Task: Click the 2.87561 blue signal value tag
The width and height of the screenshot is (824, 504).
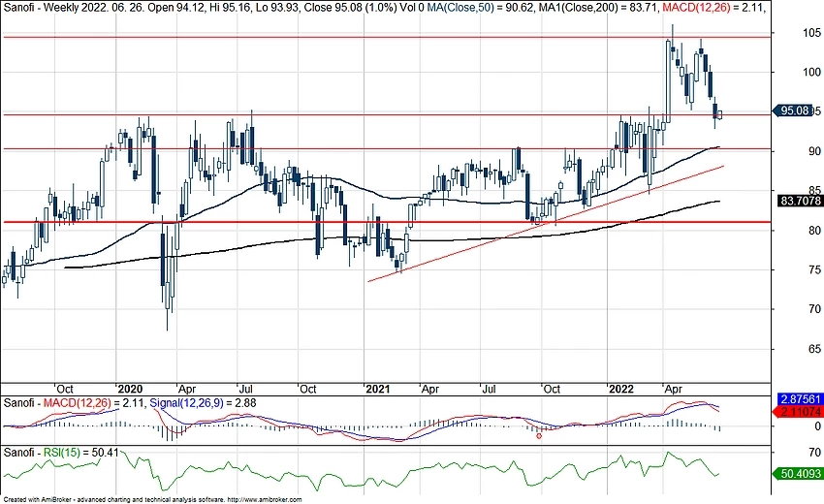Action: click(800, 399)
